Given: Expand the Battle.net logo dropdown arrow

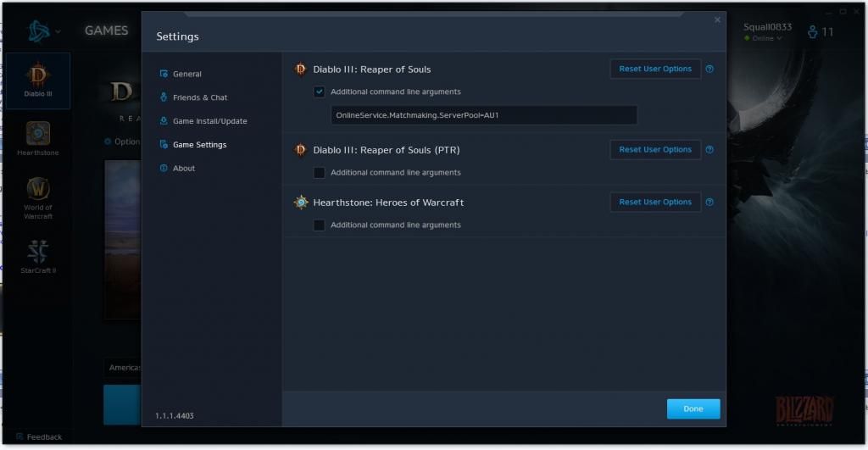Looking at the screenshot, I should click(58, 31).
